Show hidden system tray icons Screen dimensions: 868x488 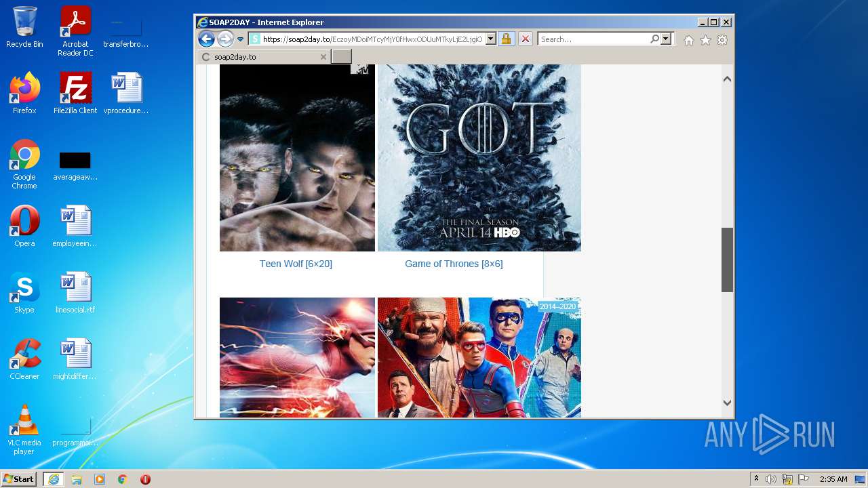point(757,479)
